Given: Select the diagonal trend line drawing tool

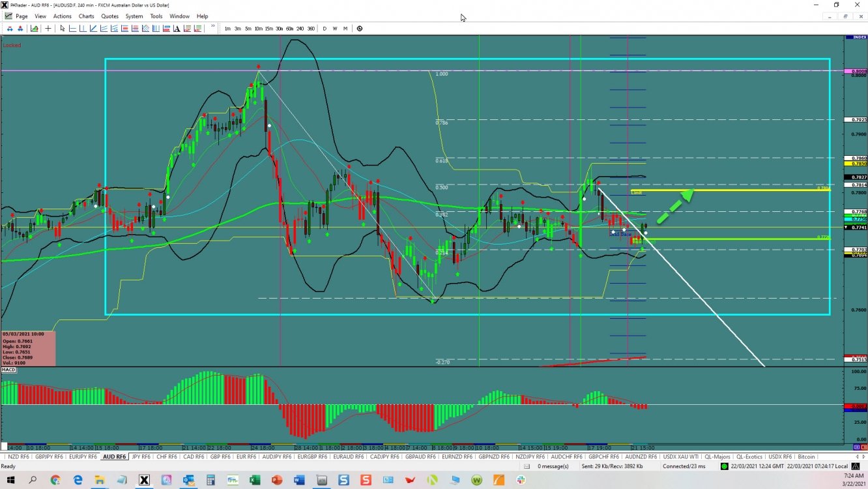Looking at the screenshot, I should 94,29.
